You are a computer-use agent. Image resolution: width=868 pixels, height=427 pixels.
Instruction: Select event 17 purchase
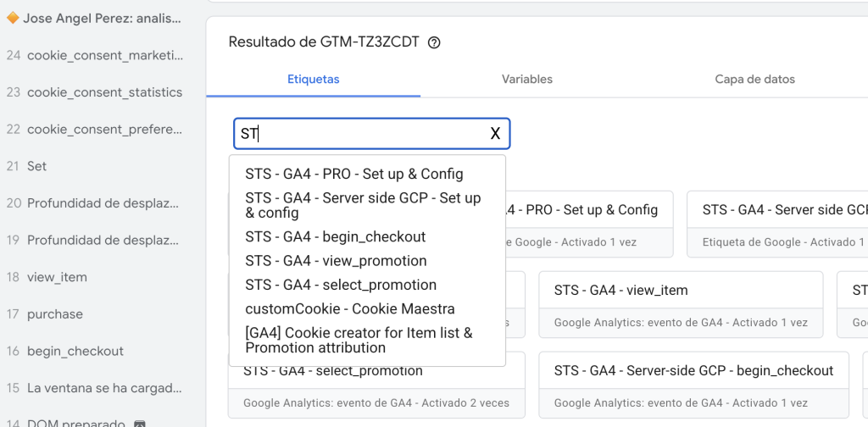[44, 314]
